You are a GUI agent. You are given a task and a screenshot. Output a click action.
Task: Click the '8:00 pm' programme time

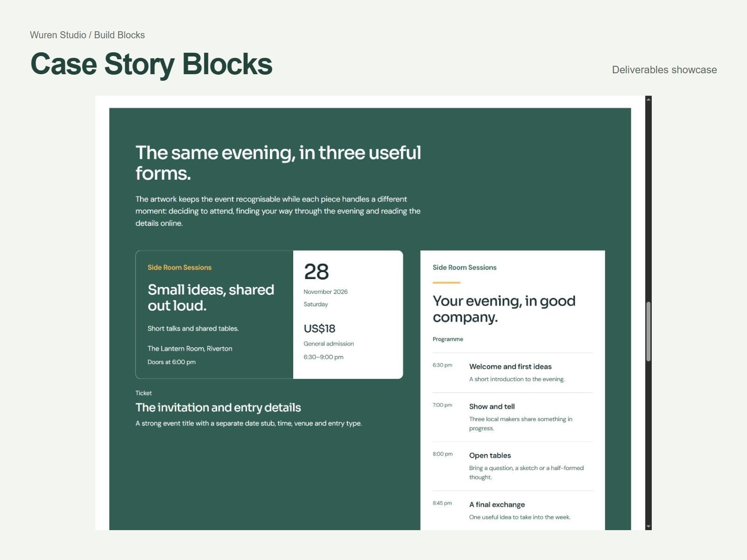tap(443, 454)
